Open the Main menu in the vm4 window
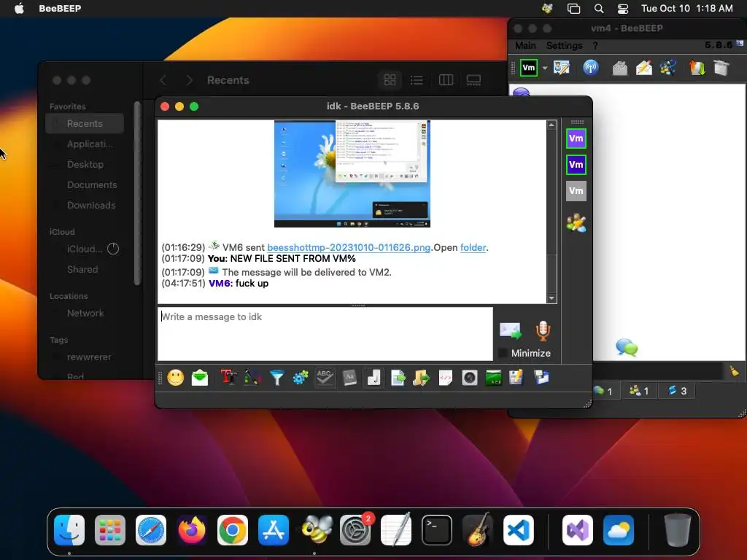This screenshot has height=560, width=747. pyautogui.click(x=525, y=46)
